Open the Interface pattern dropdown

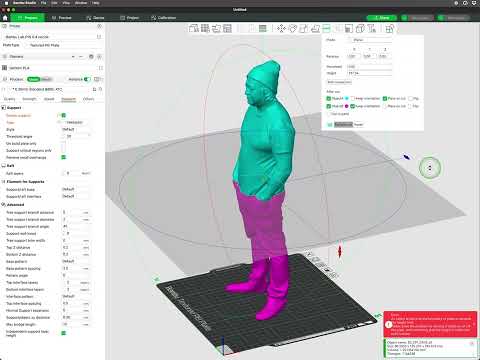tap(76, 296)
